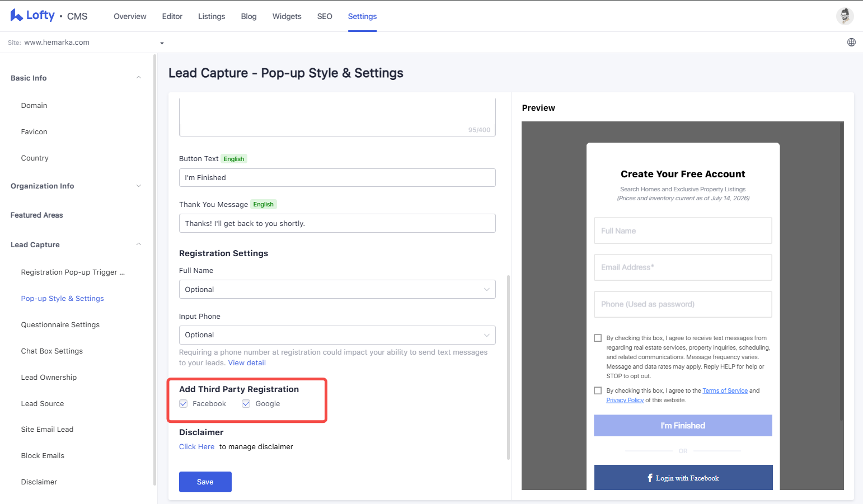Viewport: 863px width, 504px height.
Task: Open the SEO tab
Action: pos(325,16)
